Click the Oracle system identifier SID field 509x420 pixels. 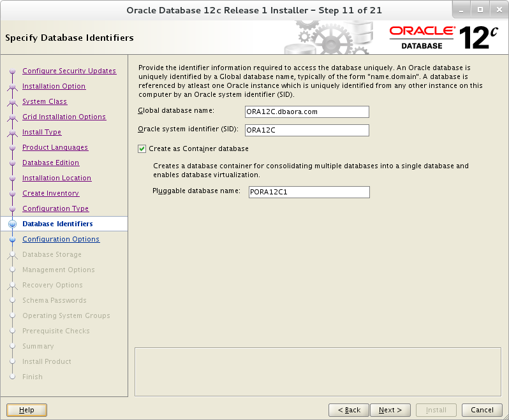(307, 131)
